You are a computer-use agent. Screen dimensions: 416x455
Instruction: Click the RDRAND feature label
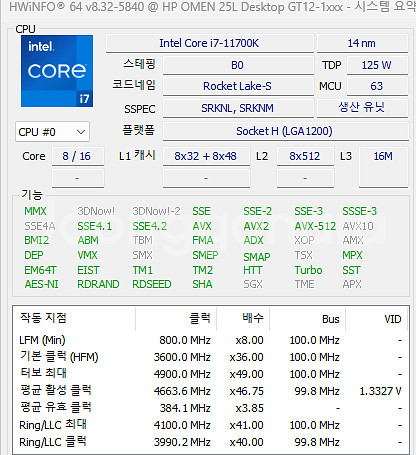pos(98,284)
